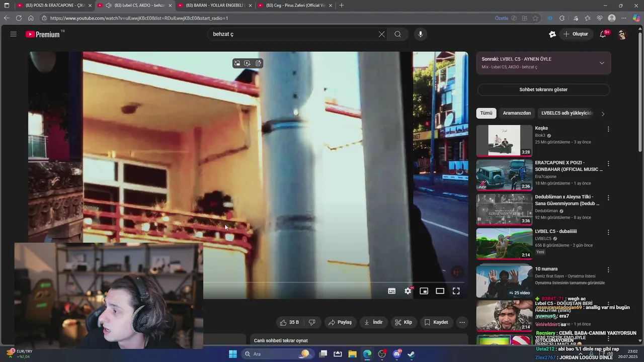This screenshot has width=644, height=362.
Task: Open the YouTube notifications bell
Action: 603,34
